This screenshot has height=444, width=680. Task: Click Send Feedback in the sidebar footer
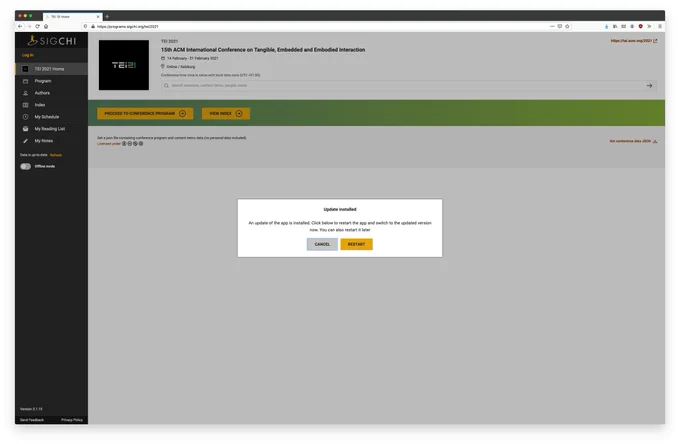(x=32, y=420)
